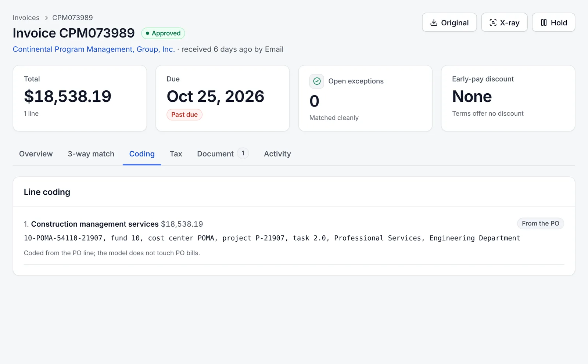588x364 pixels.
Task: Click the Hold pause icon
Action: [544, 23]
